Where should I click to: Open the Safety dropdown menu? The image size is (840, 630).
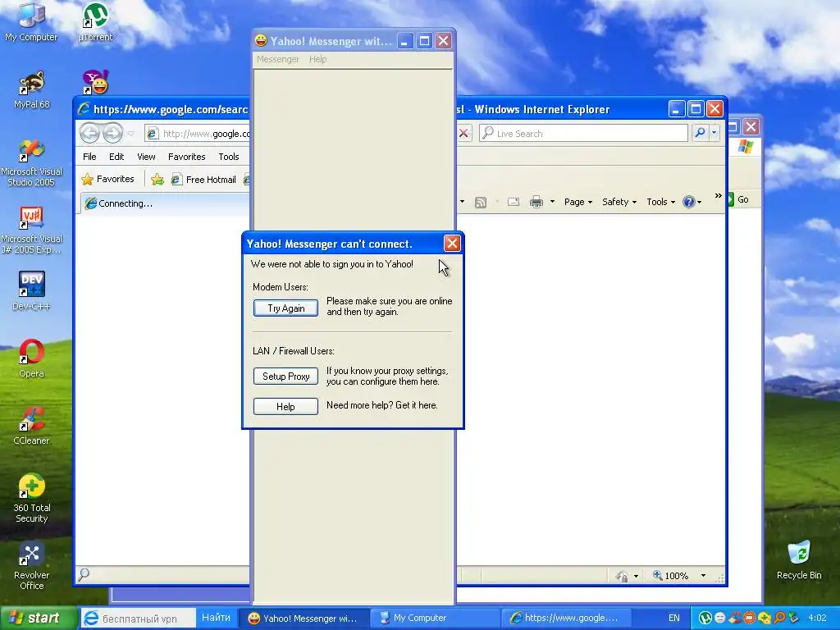coord(619,202)
